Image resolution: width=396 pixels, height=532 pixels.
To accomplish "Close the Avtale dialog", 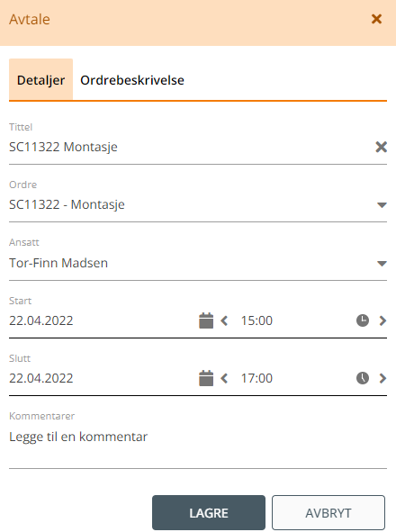I will pyautogui.click(x=376, y=19).
